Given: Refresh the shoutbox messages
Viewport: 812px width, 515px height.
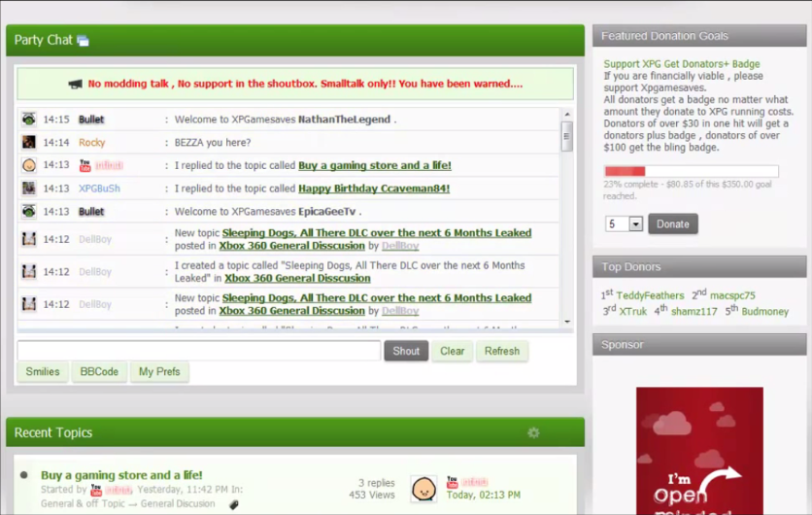Looking at the screenshot, I should 501,351.
